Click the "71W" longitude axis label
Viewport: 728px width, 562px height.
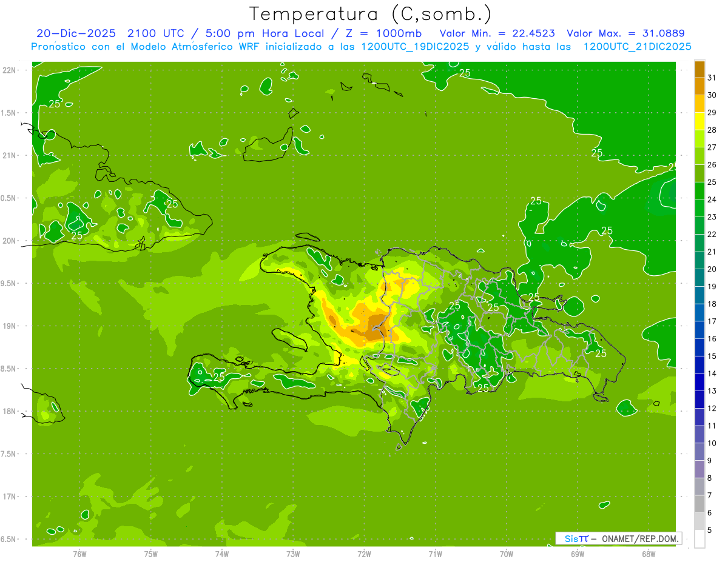[x=435, y=554]
